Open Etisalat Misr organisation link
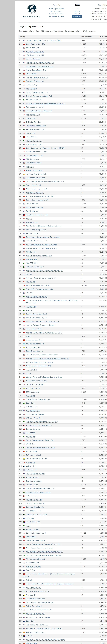The height and width of the screenshot is (644, 107). click(32, 370)
